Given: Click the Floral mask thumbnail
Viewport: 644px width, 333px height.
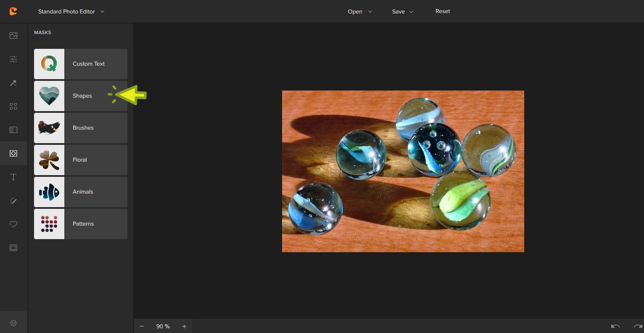Looking at the screenshot, I should pos(49,160).
